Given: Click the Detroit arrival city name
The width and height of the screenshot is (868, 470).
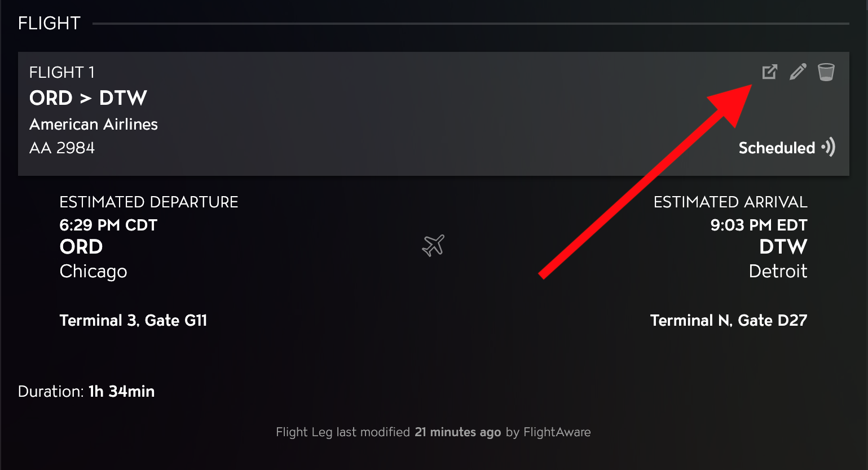Looking at the screenshot, I should coord(778,271).
